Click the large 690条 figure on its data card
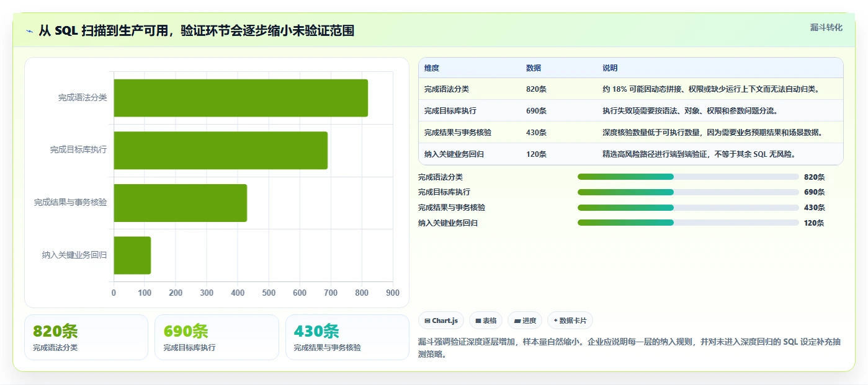Image resolution: width=868 pixels, height=385 pixels. pos(186,332)
